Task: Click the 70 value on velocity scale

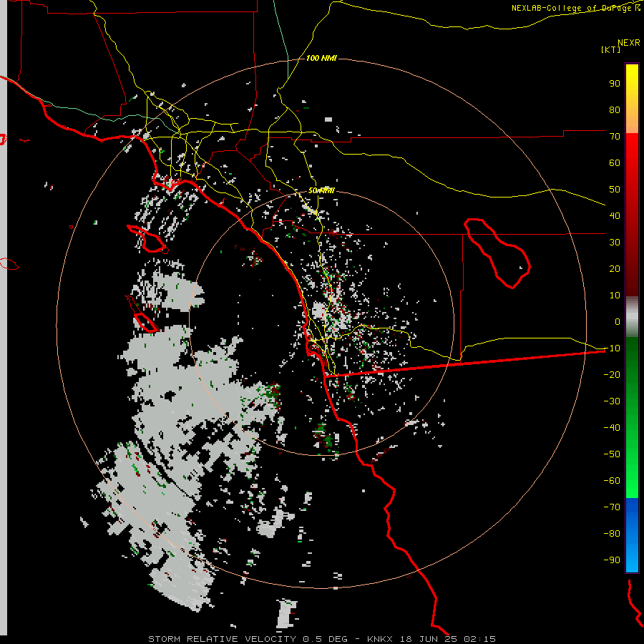Action: 615,137
